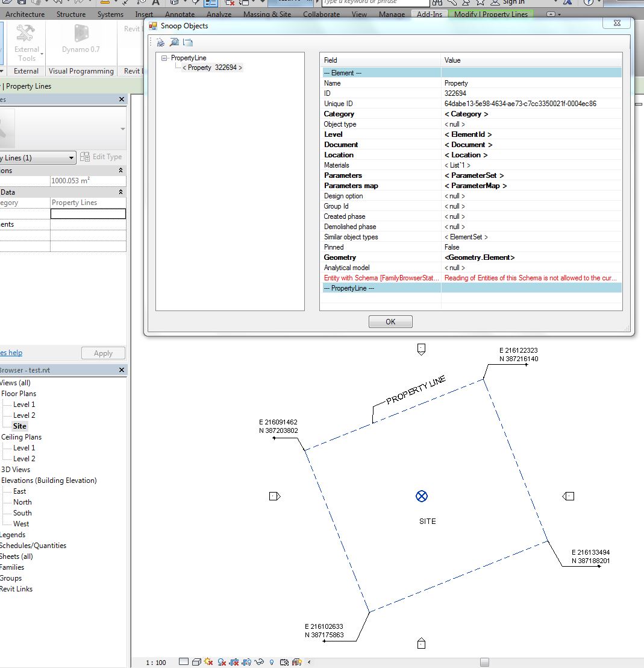This screenshot has width=644, height=668.
Task: Open the Property Lines type selector dropdown
Action: tap(37, 157)
